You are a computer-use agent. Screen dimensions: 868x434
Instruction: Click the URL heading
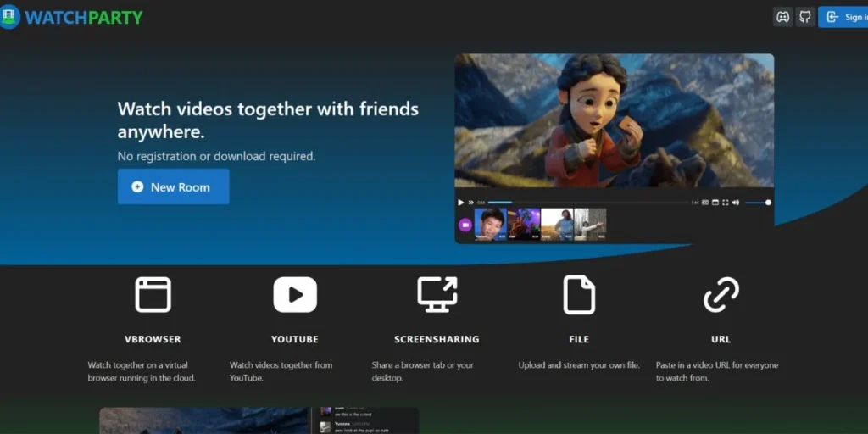721,339
